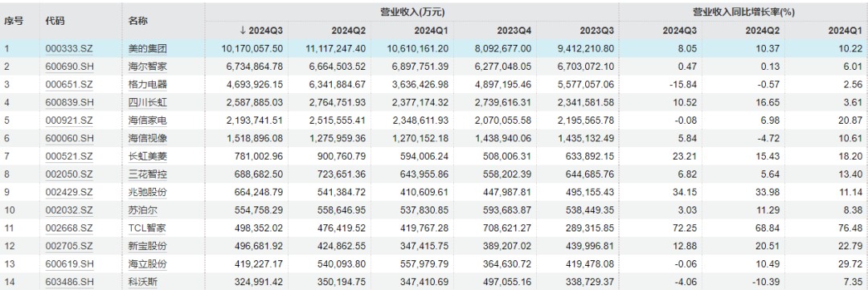Sort by 2023Q4 revenue column header

click(x=514, y=30)
